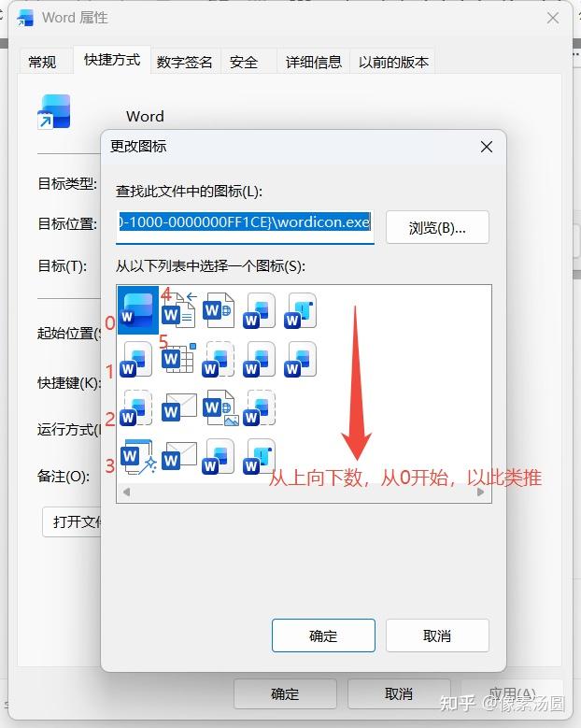Screen dimensions: 581x728
Task: Pick the envelope icon left of globe-and-picture icon
Action: (x=179, y=407)
